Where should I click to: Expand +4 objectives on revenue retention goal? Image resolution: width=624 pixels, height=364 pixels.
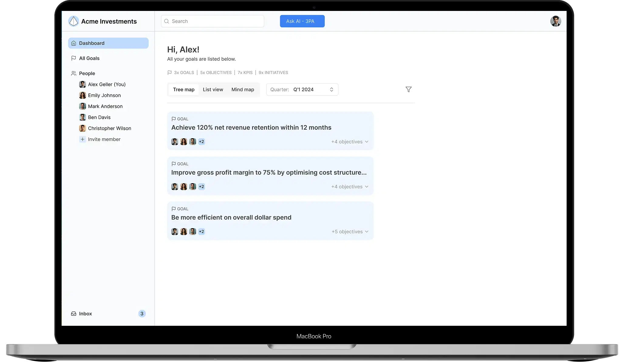click(x=350, y=142)
